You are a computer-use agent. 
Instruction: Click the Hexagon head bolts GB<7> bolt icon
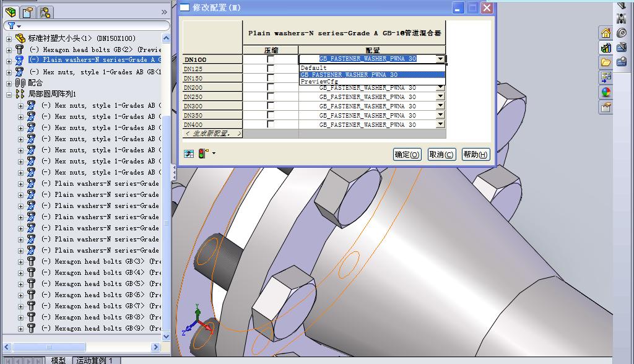tap(31, 306)
